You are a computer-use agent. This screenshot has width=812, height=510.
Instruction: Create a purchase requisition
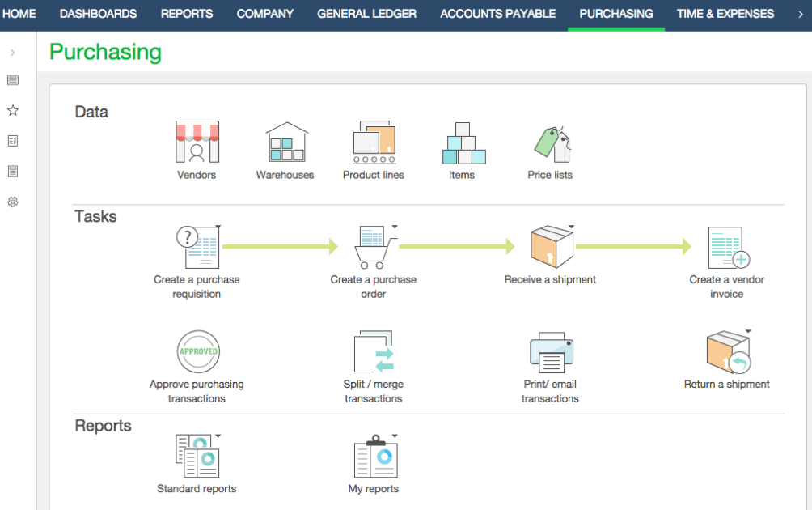coord(197,244)
